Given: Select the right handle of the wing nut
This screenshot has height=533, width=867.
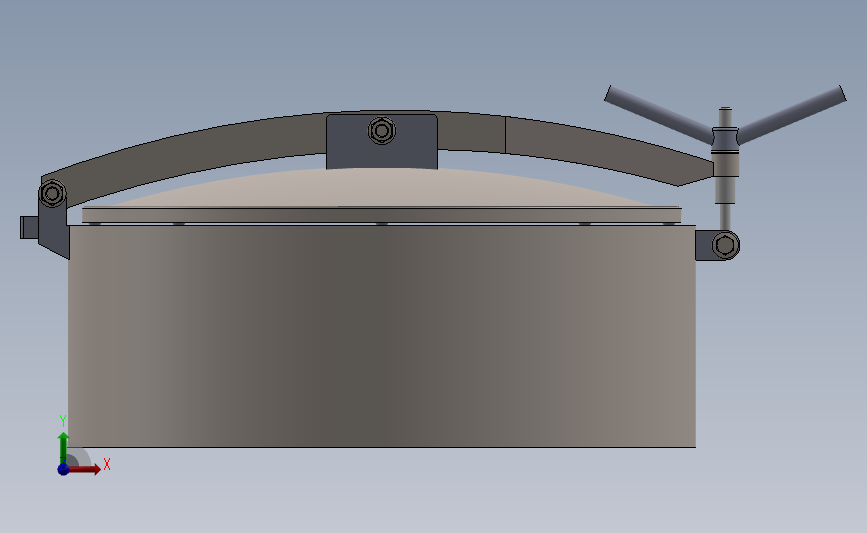Looking at the screenshot, I should [792, 114].
